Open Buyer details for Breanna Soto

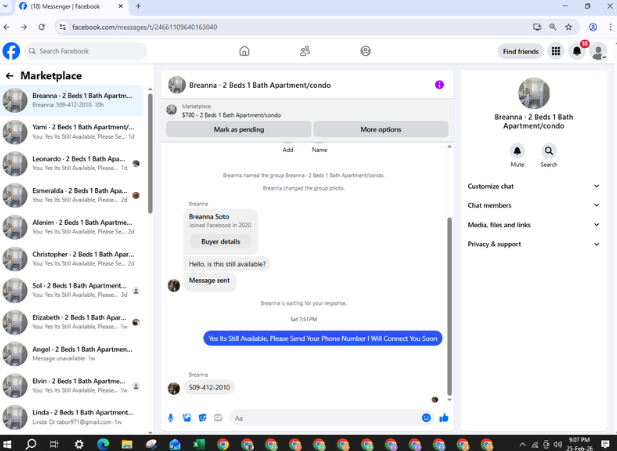(220, 242)
